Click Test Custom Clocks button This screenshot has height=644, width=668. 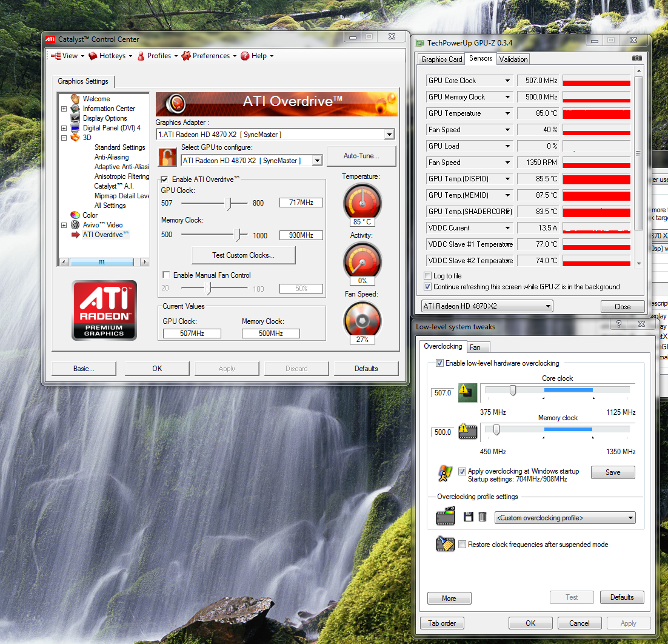coord(243,255)
